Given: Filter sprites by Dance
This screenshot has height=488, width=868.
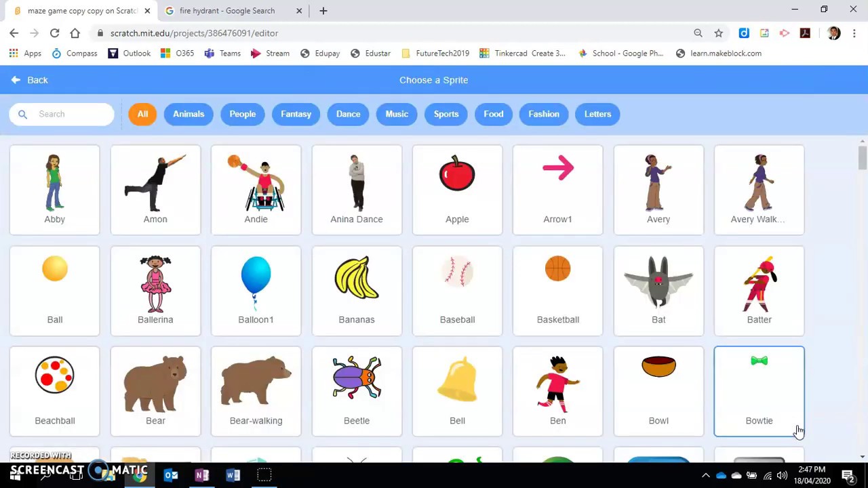Looking at the screenshot, I should tap(348, 114).
